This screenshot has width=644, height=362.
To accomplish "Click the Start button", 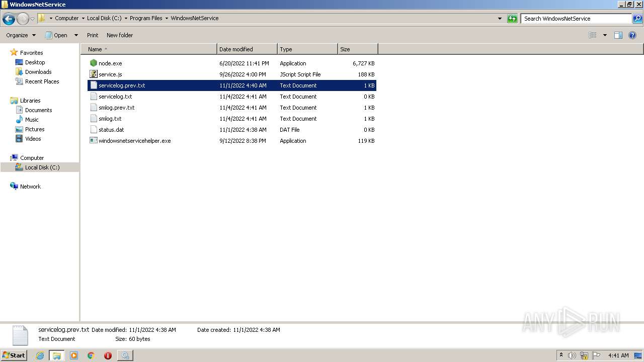I will click(x=14, y=355).
